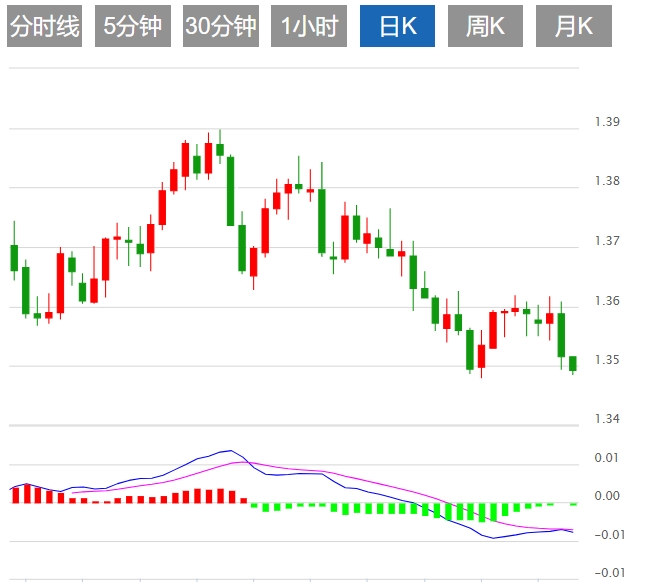Click the 1.39 price axis label
This screenshot has width=648, height=582.
tap(607, 122)
